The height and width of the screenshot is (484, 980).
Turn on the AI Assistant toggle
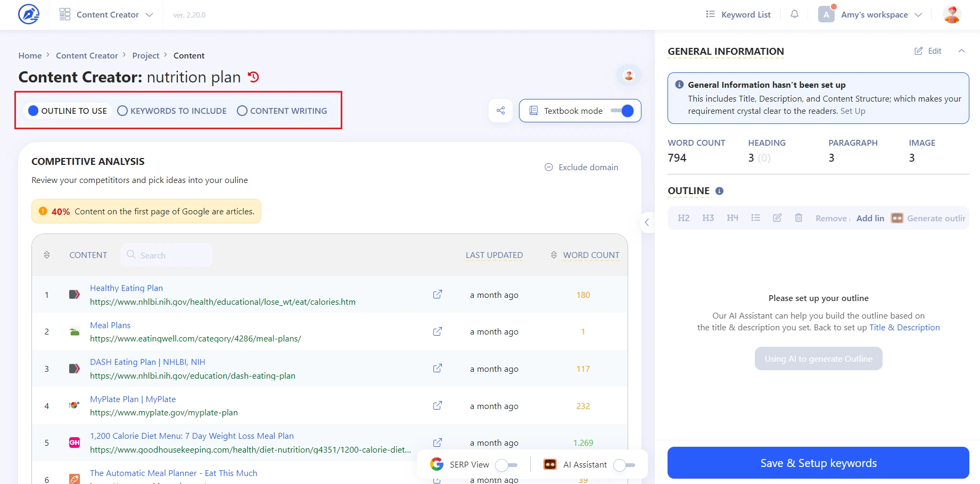(624, 465)
